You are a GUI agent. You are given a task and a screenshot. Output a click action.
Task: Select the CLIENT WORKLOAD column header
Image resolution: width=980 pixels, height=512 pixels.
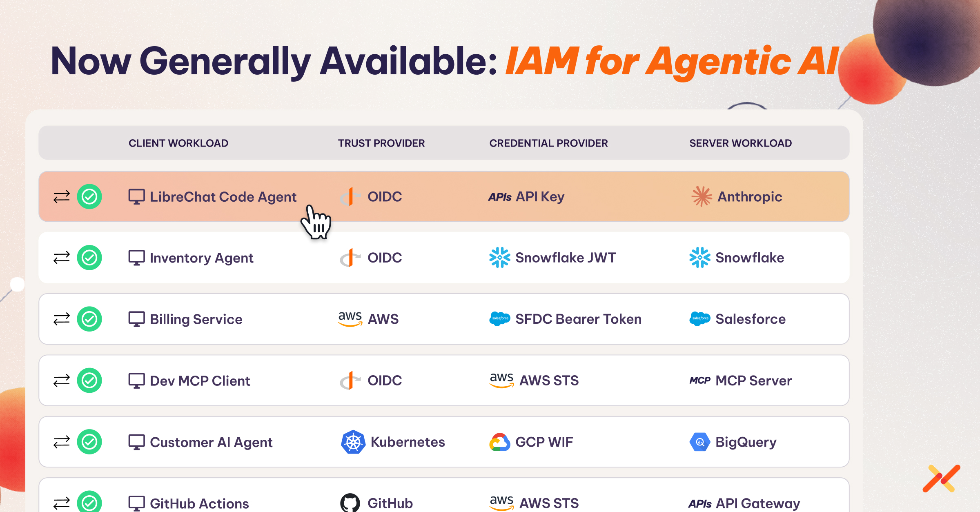pos(178,143)
